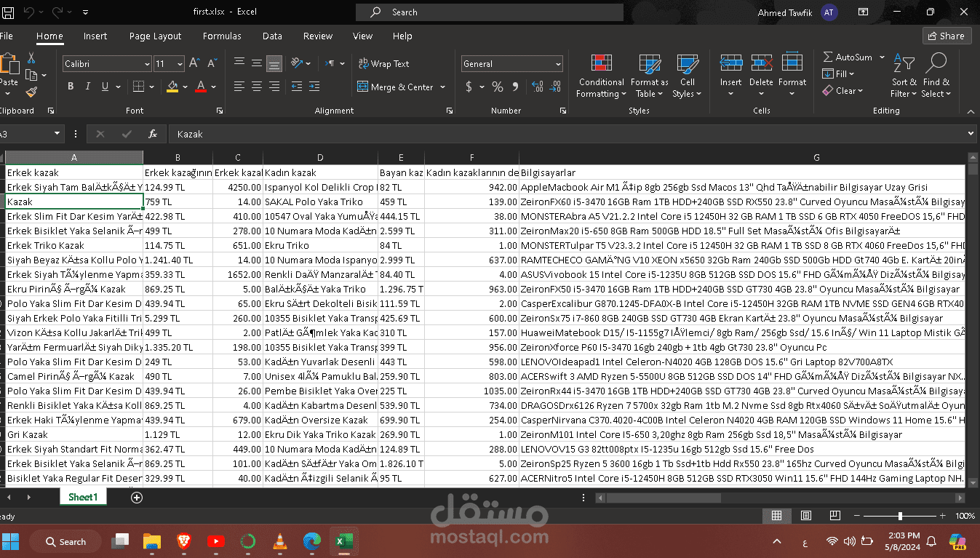The width and height of the screenshot is (980, 558).
Task: Center text horizontally
Action: click(257, 87)
